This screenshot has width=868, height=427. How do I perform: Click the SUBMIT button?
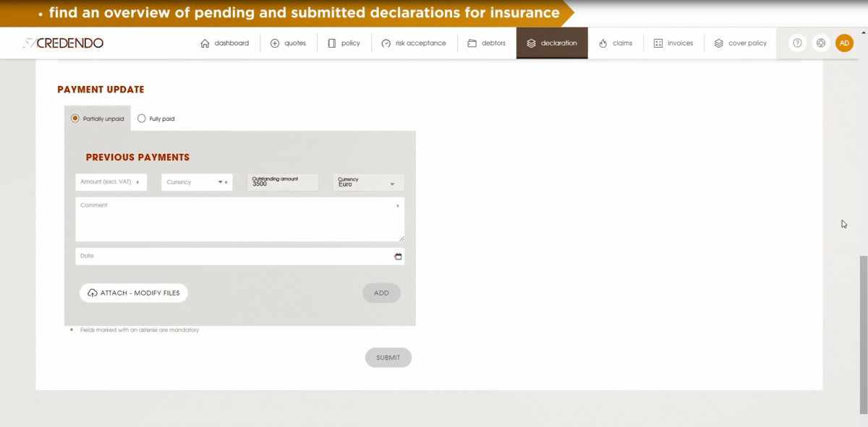coord(388,358)
